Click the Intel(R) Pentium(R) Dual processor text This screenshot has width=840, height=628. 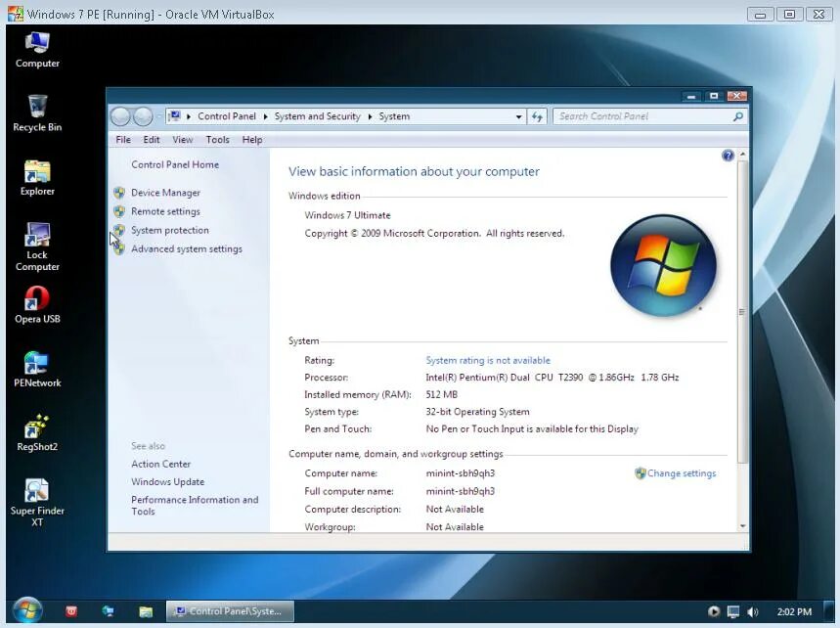point(553,378)
